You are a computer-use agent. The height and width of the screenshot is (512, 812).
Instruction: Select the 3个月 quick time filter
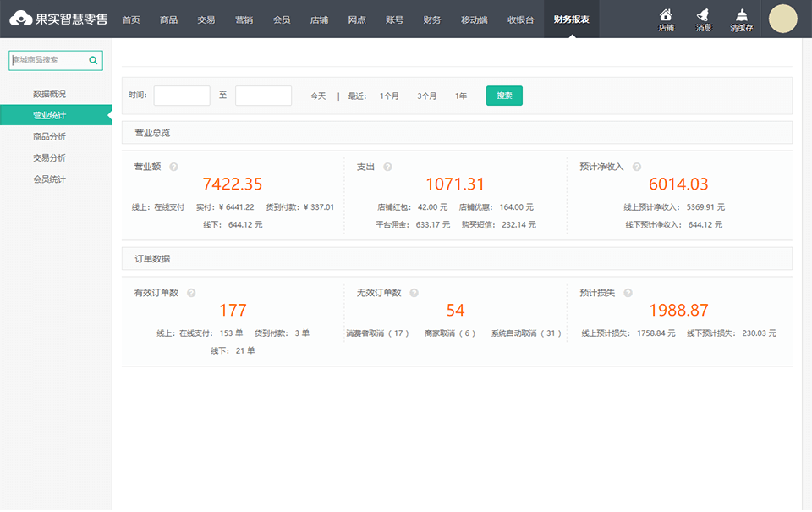(426, 96)
